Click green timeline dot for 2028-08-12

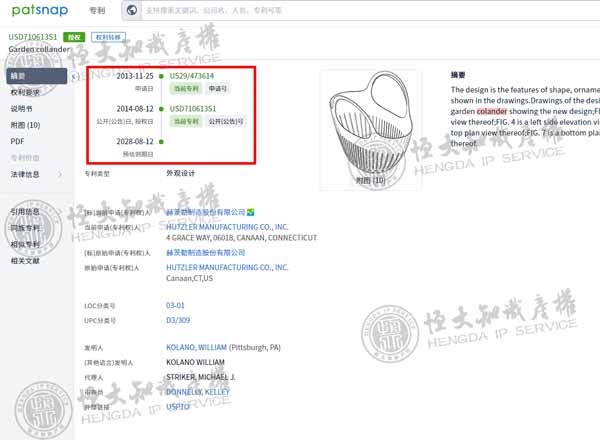[161, 142]
